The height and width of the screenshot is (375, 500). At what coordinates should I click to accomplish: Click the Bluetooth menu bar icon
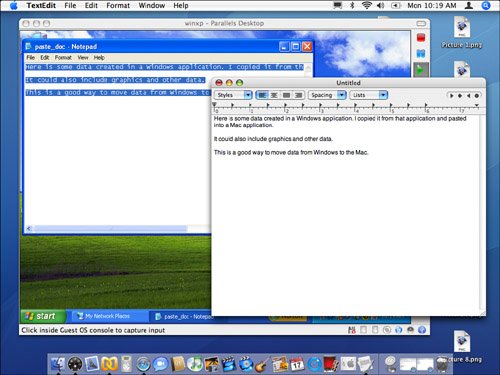[352, 5]
